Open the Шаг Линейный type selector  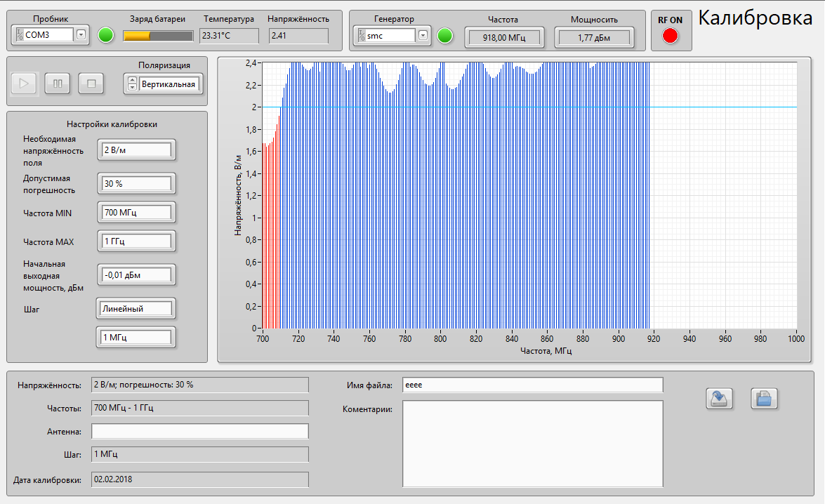coord(136,308)
